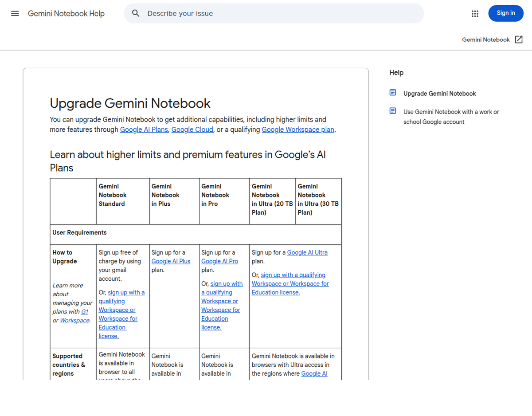Open the G1 link under How to Upgrade

pyautogui.click(x=85, y=312)
